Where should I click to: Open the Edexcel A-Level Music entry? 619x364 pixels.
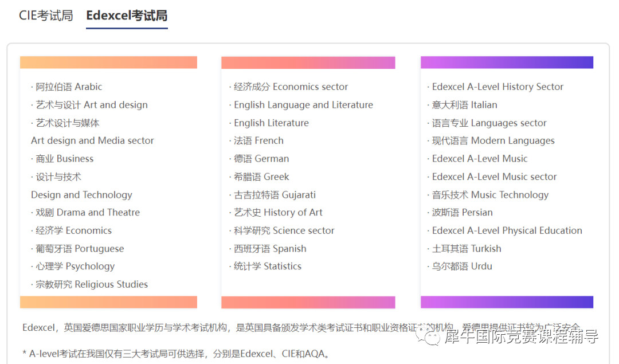[x=480, y=159]
